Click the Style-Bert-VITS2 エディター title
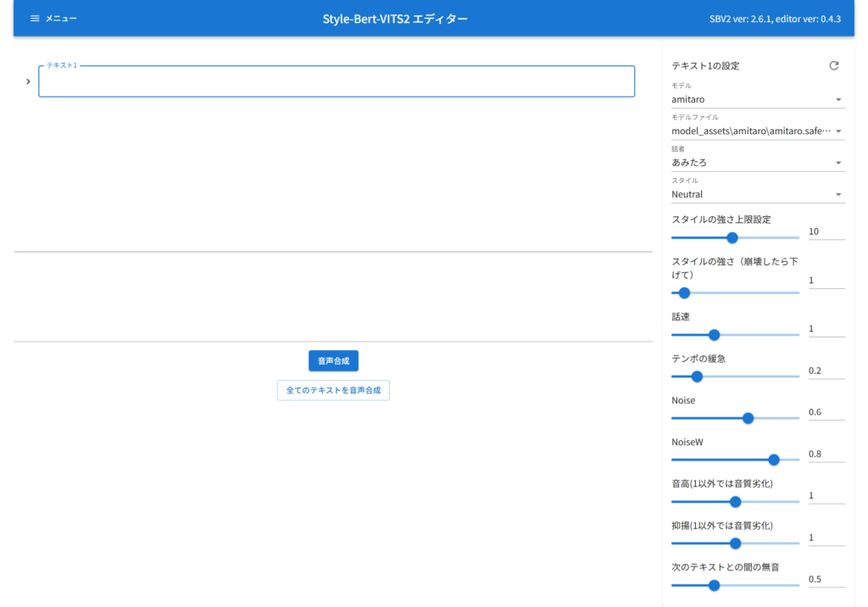The image size is (868, 607). (x=395, y=19)
